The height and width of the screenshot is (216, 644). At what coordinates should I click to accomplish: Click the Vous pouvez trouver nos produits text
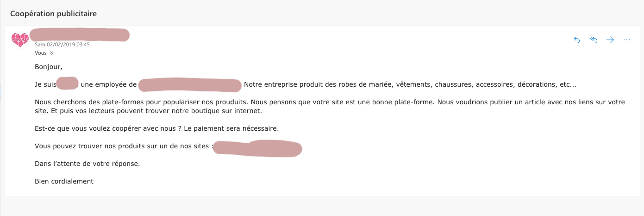pos(124,146)
